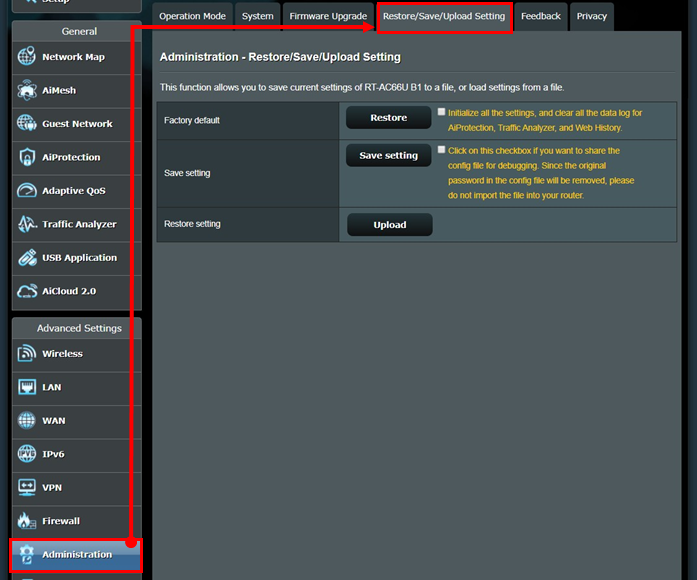Image resolution: width=697 pixels, height=580 pixels.
Task: Tick the share config for debugging checkbox
Action: point(441,150)
